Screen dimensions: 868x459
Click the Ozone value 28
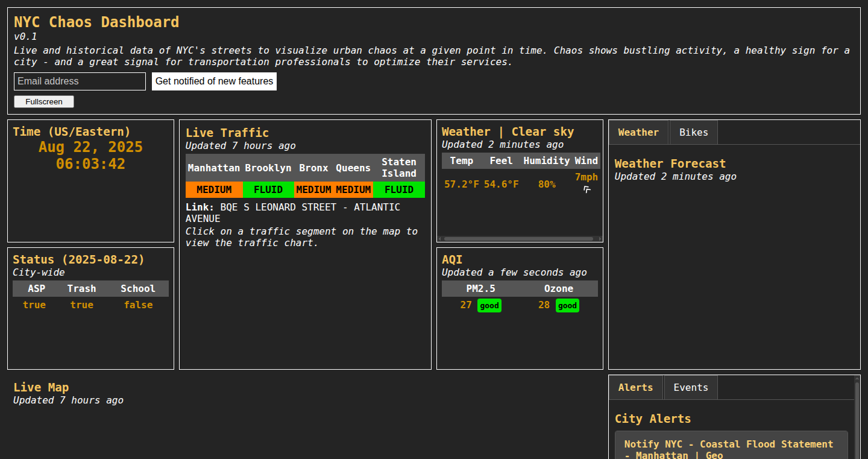(544, 305)
